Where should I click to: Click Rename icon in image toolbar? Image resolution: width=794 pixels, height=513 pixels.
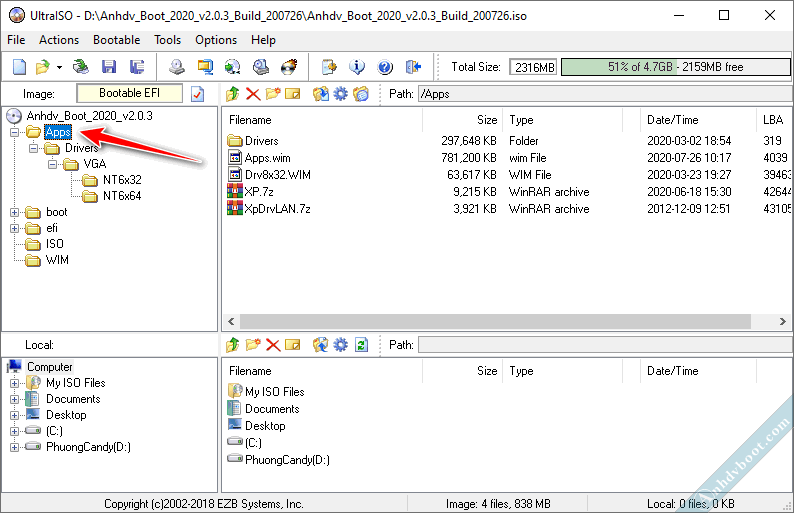[x=293, y=94]
